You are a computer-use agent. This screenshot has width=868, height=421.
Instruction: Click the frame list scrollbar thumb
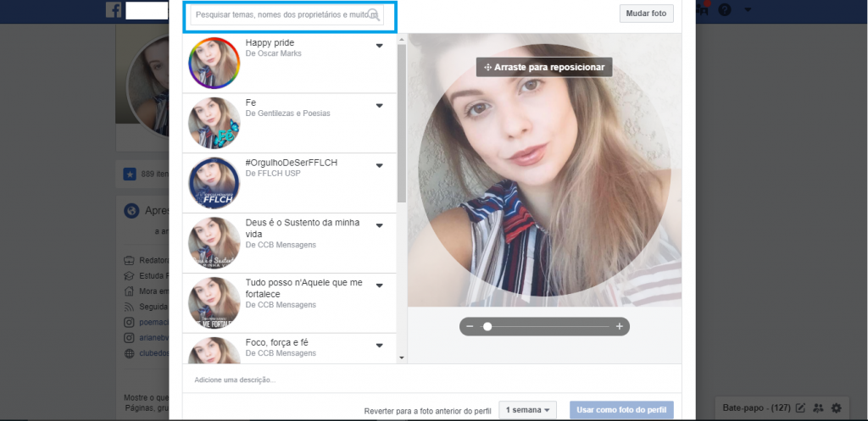click(x=402, y=123)
